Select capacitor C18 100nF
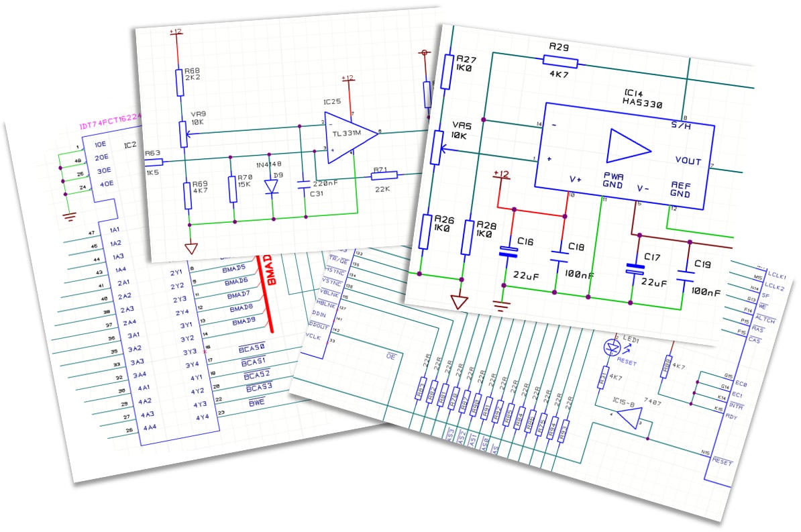 pos(560,256)
